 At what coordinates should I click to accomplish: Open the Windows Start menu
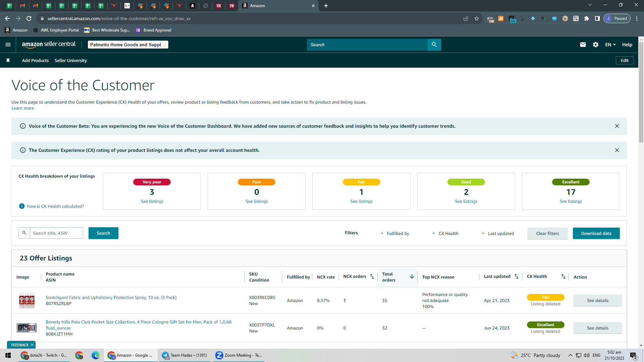pyautogui.click(x=8, y=355)
